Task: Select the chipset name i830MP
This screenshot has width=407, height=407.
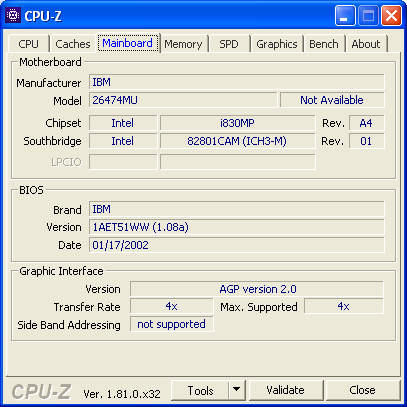Action: click(x=237, y=123)
